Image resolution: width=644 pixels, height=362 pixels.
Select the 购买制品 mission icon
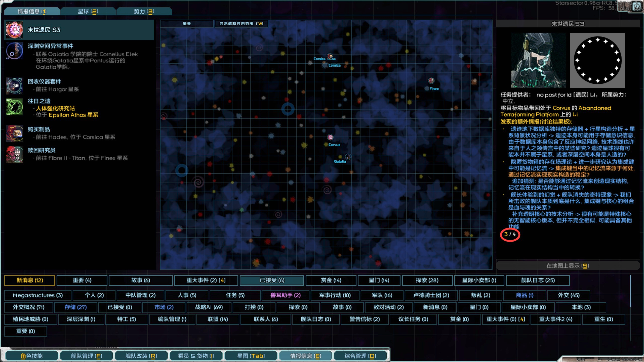click(15, 133)
